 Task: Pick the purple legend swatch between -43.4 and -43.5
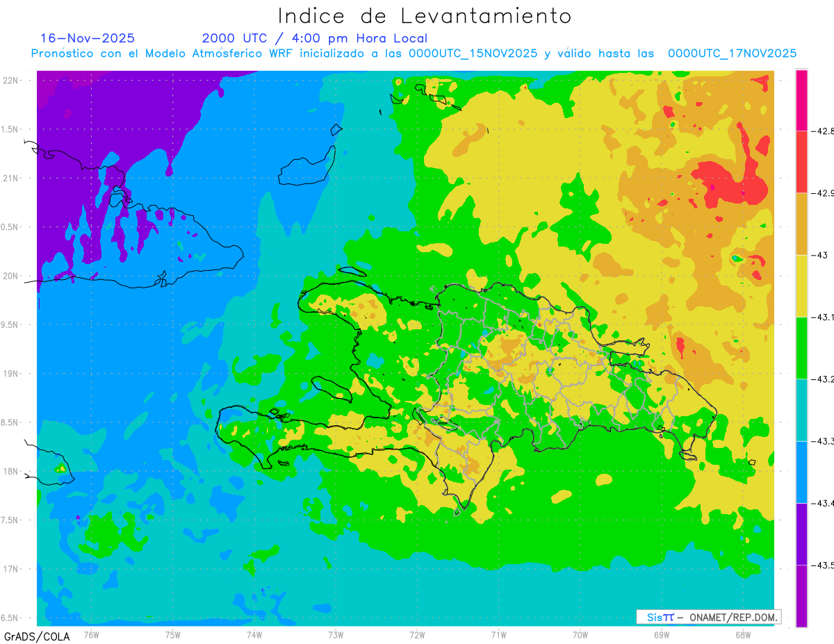801,534
